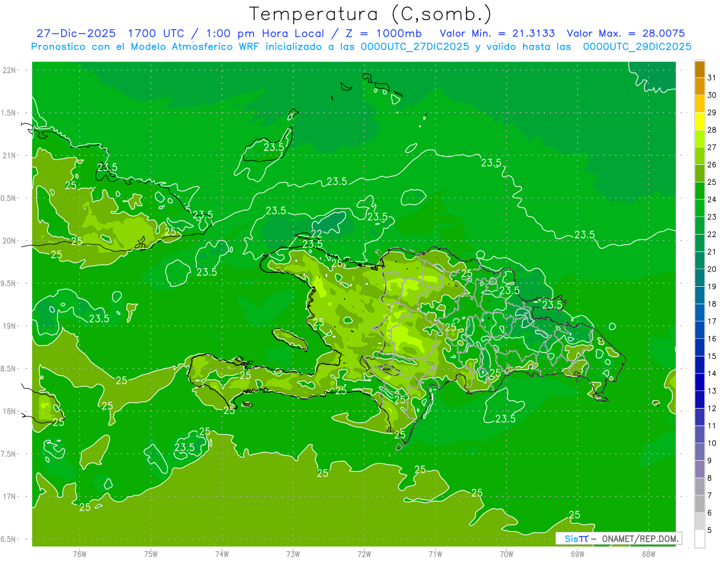The height and width of the screenshot is (562, 728).
Task: Pick the teal swatch between 19 and 20
Action: [x=699, y=278]
